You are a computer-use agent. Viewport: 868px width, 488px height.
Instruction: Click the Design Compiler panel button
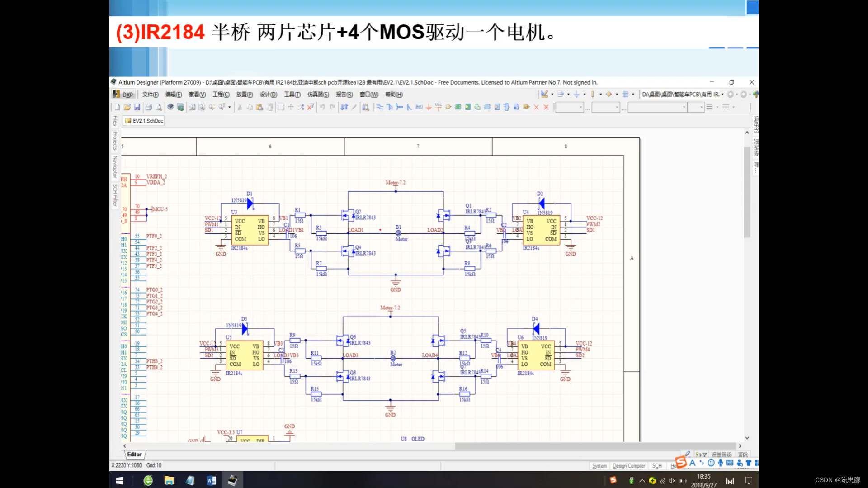[x=629, y=466]
